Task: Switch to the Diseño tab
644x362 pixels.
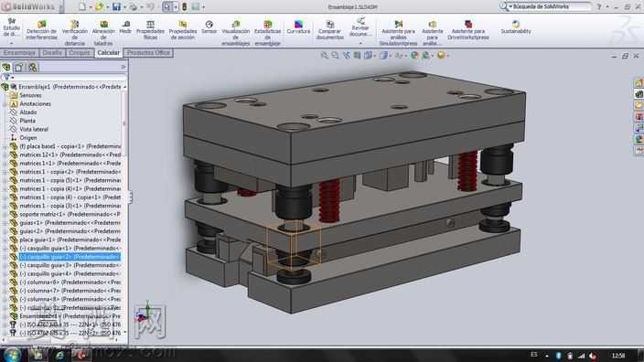Action: [x=52, y=52]
